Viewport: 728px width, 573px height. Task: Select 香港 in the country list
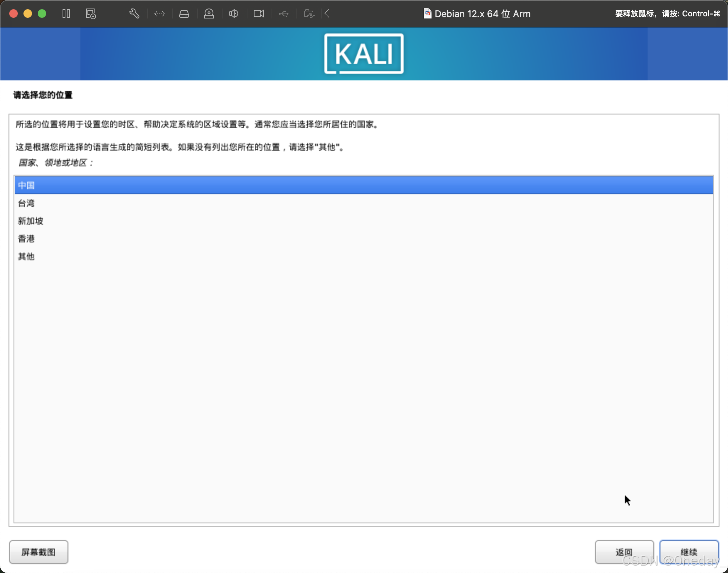pyautogui.click(x=364, y=239)
